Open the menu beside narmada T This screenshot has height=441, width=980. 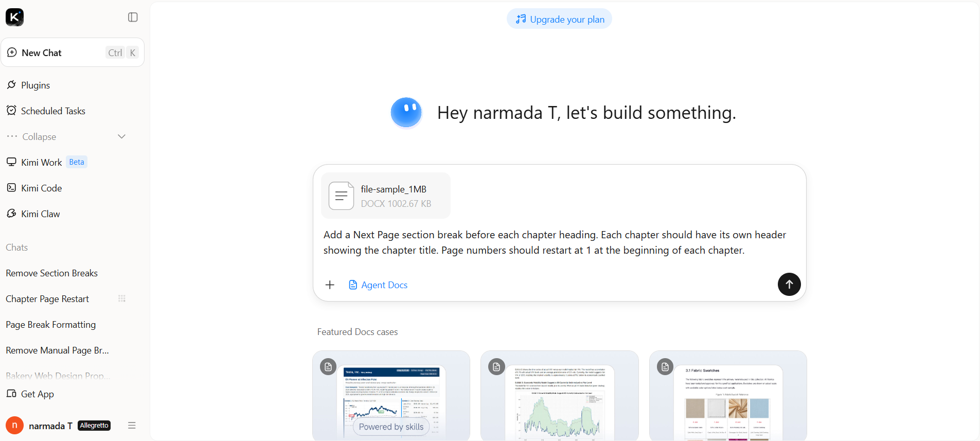pyautogui.click(x=132, y=426)
